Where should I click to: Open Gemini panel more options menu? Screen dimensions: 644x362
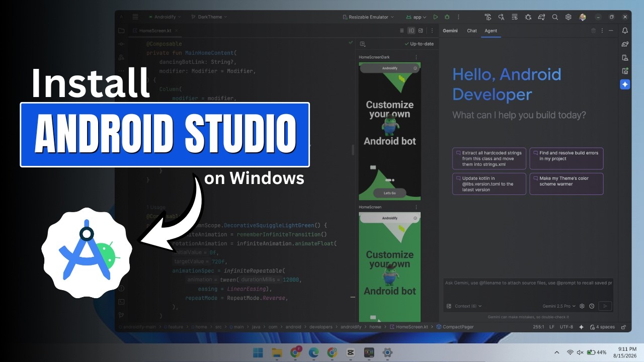[602, 31]
